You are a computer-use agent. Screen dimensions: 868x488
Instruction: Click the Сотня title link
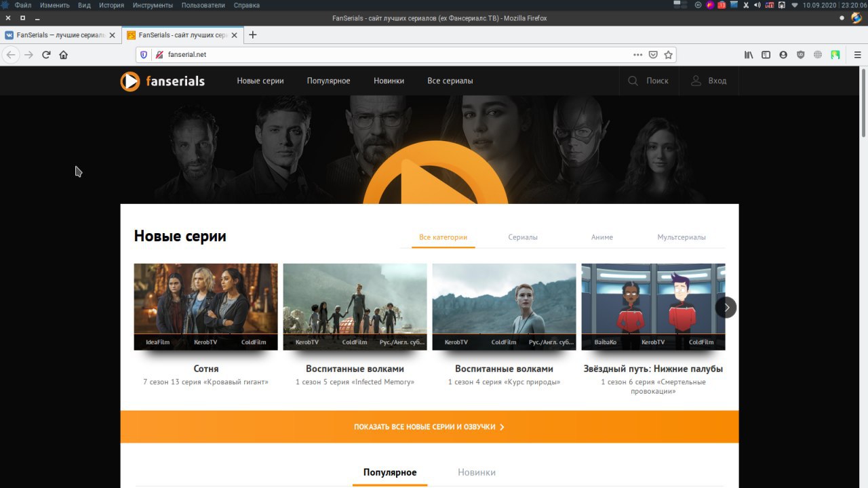click(x=205, y=369)
